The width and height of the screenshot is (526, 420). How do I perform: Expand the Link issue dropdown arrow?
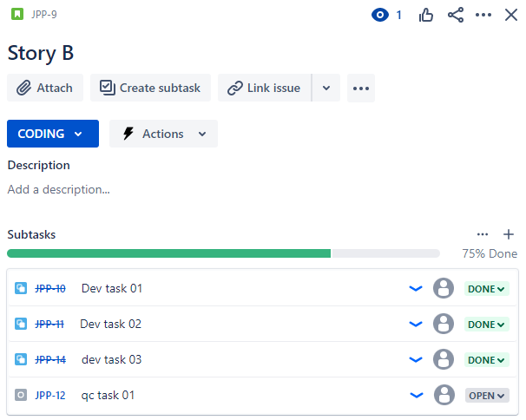pos(326,88)
